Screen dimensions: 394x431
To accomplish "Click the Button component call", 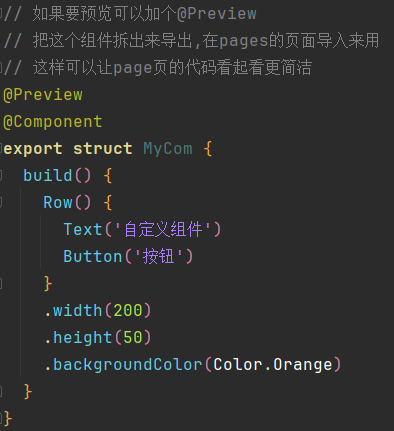I will [x=93, y=256].
